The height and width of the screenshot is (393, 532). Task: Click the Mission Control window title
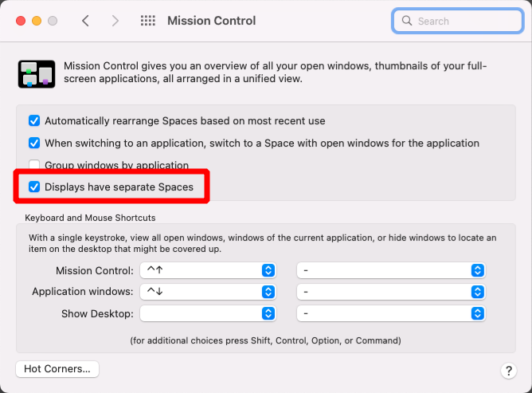[211, 21]
